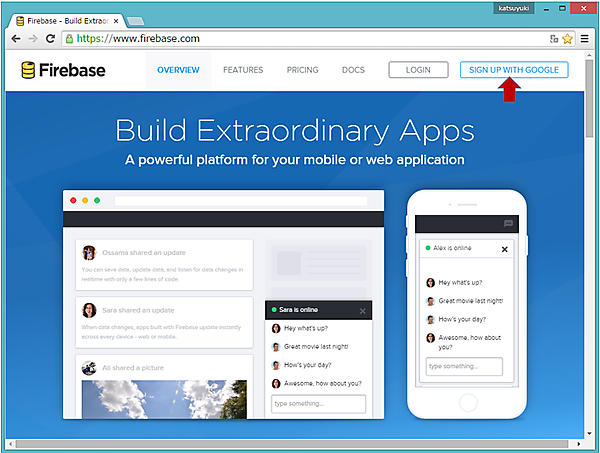Screen dimensions: 600x453
Task: Click the green dot in mock browser
Action: click(x=97, y=200)
